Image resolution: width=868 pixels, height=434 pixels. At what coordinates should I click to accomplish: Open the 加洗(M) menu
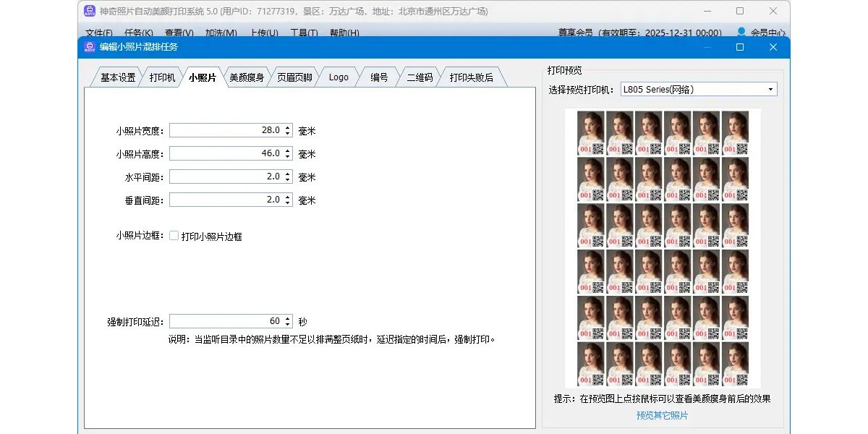point(221,33)
